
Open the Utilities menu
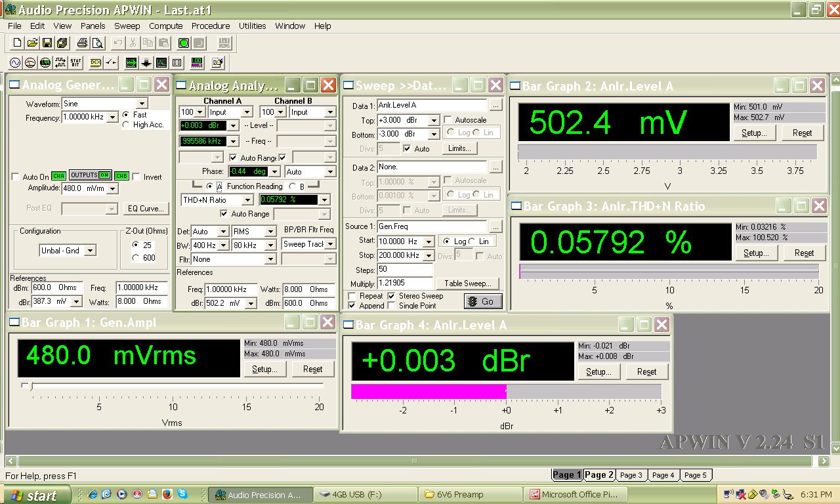[252, 26]
